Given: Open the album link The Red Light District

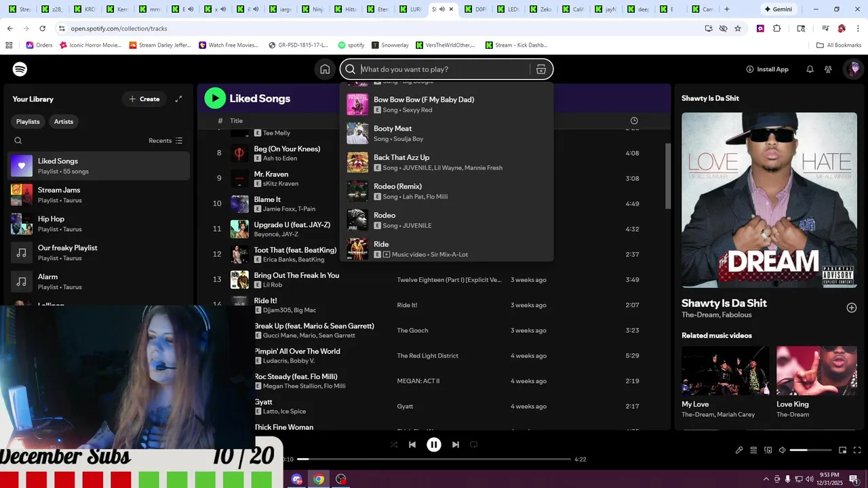Looking at the screenshot, I should click(x=428, y=356).
